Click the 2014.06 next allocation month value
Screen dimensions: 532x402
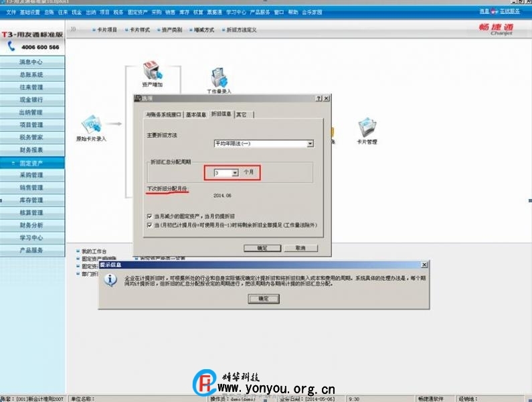[223, 196]
